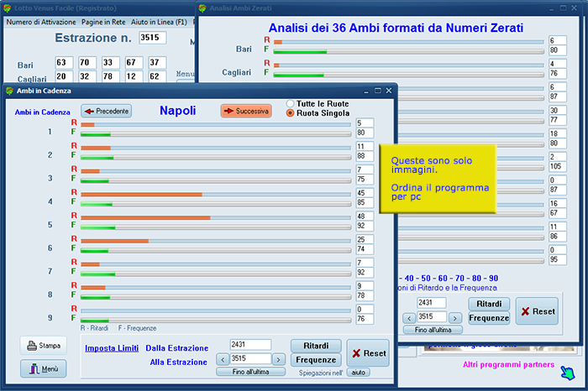Click the Ritardi bar for cadenza 6
The image size is (588, 391).
tap(216, 241)
